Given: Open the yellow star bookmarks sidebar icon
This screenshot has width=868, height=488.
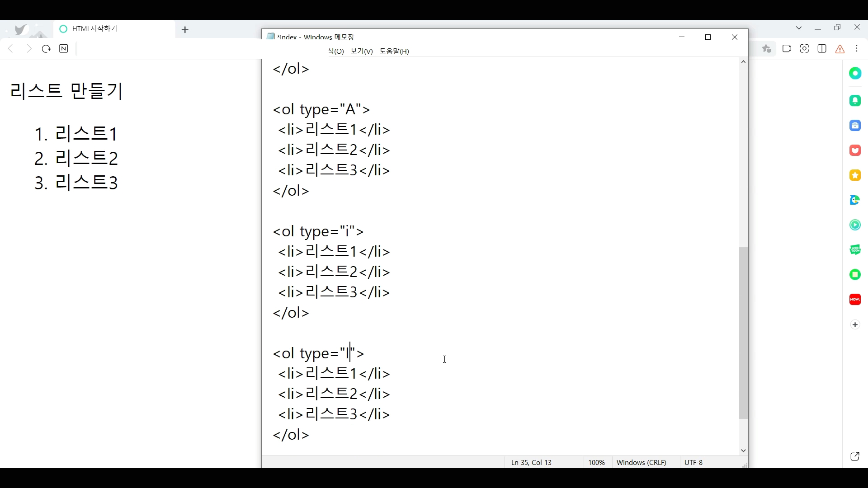Looking at the screenshot, I should 855,175.
